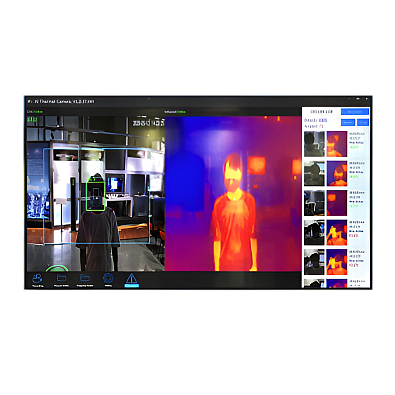Open fourth record's thermal thumbnail
The height and width of the screenshot is (395, 395).
point(337,233)
